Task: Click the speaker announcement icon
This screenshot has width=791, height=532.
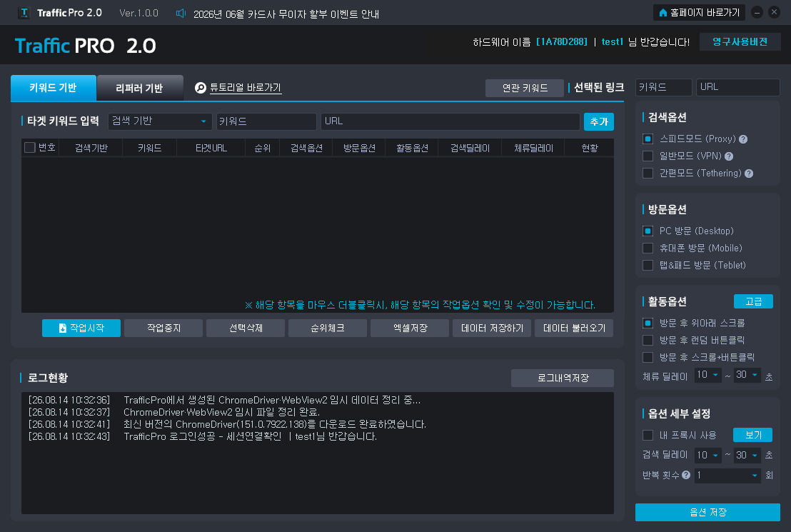Action: pyautogui.click(x=181, y=13)
